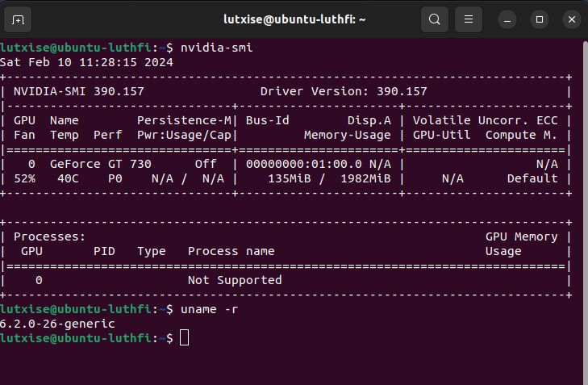
Task: Open the terminal search tool
Action: [435, 19]
